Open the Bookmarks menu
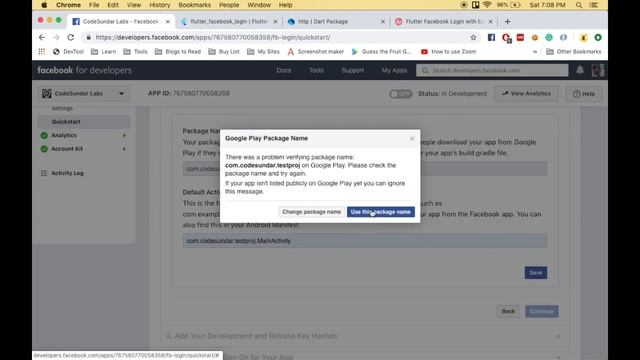640x360 pixels. [195, 5]
